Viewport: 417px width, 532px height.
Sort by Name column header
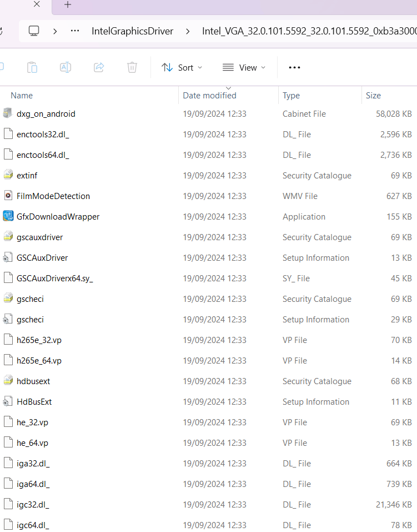click(22, 96)
